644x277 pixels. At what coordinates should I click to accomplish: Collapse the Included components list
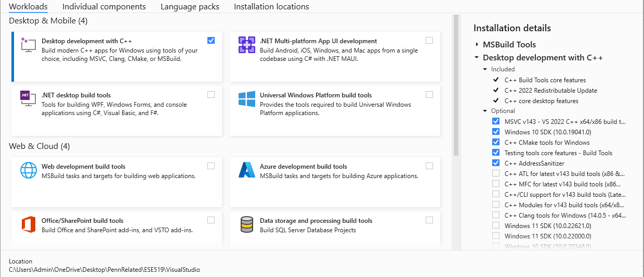[x=485, y=69]
